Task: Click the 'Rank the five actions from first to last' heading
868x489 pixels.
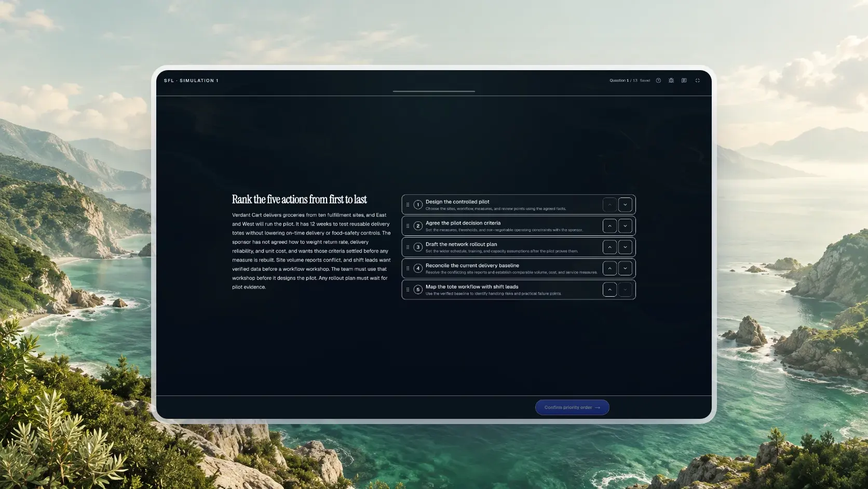Action: point(299,200)
